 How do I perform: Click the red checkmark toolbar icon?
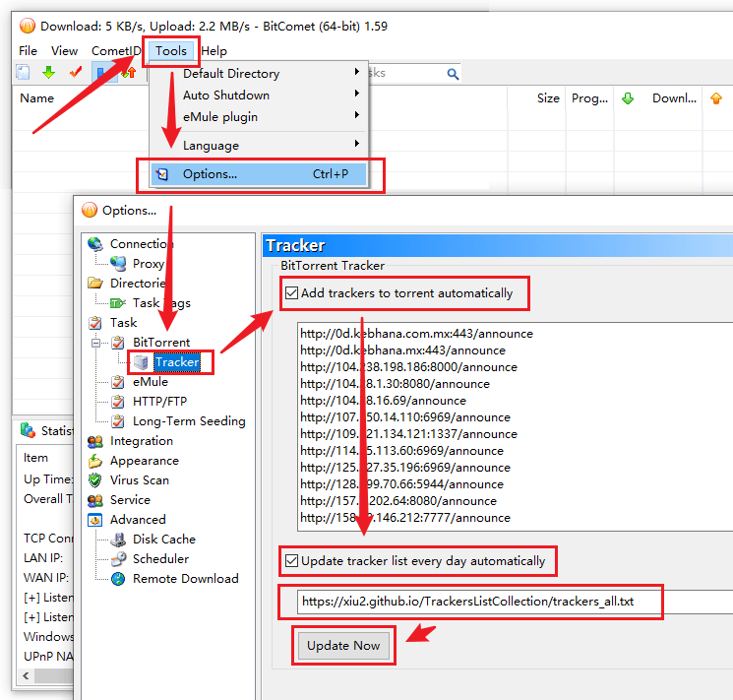pyautogui.click(x=75, y=73)
